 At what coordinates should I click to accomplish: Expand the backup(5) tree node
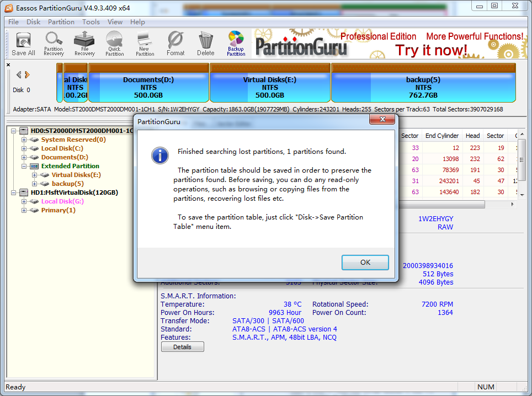(34, 184)
